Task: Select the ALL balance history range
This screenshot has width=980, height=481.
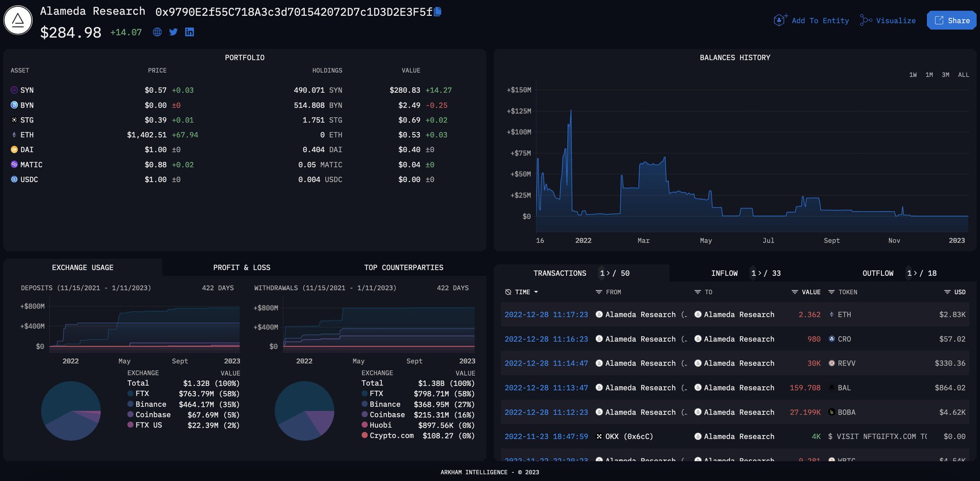Action: [963, 75]
